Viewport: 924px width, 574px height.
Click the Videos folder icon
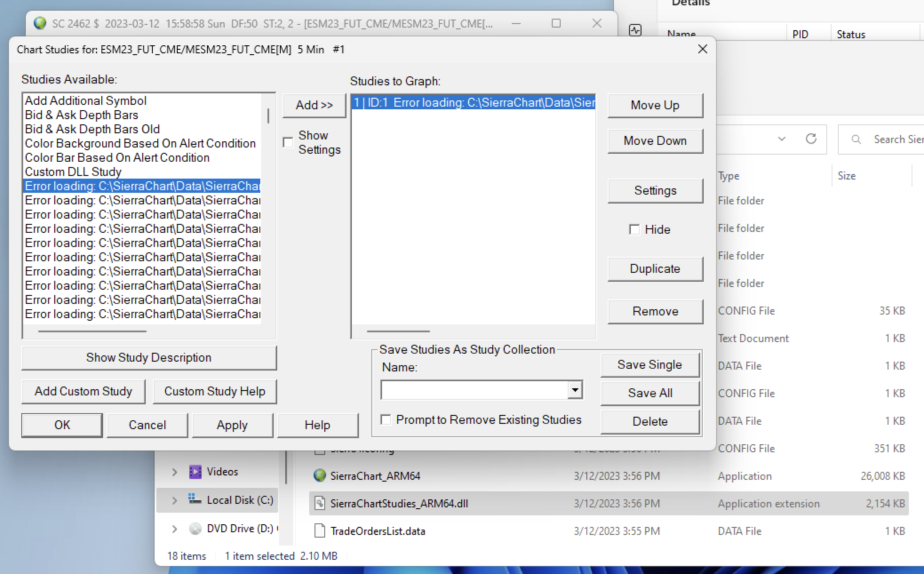[x=195, y=471]
